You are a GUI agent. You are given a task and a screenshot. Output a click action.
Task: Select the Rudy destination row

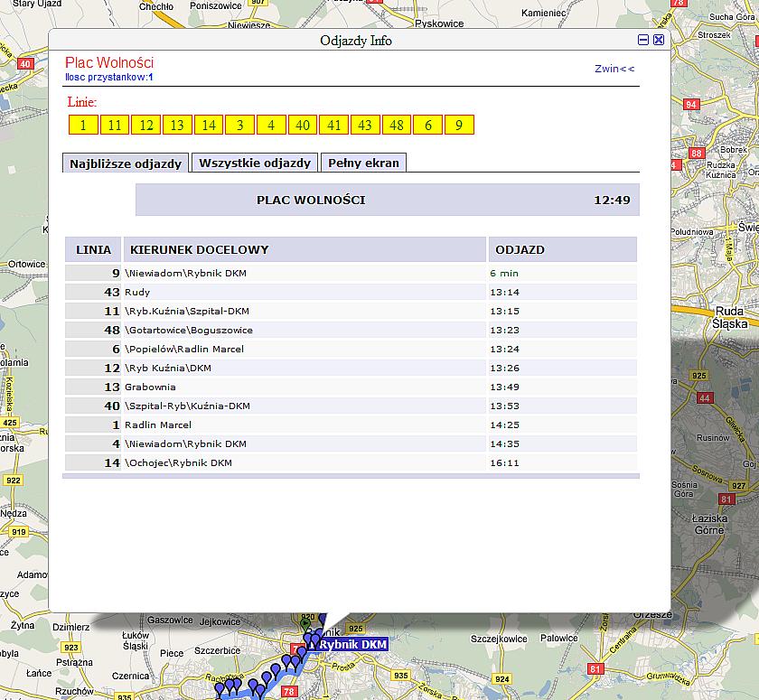(351, 292)
